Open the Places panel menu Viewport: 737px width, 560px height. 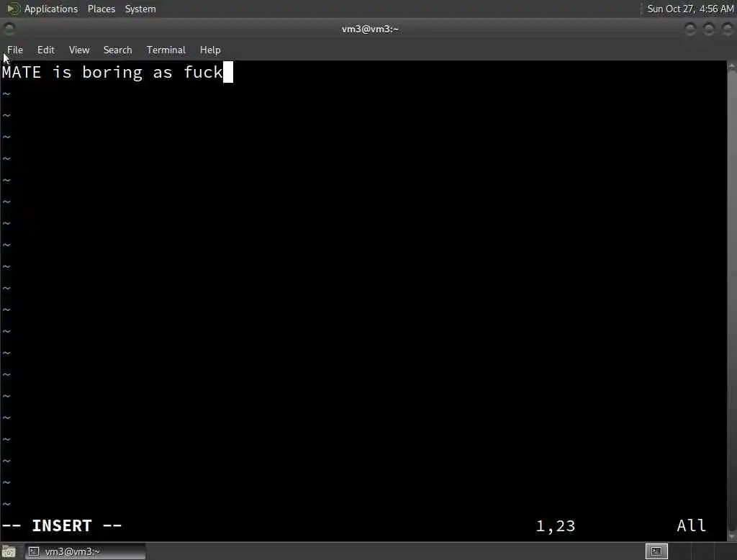(101, 9)
